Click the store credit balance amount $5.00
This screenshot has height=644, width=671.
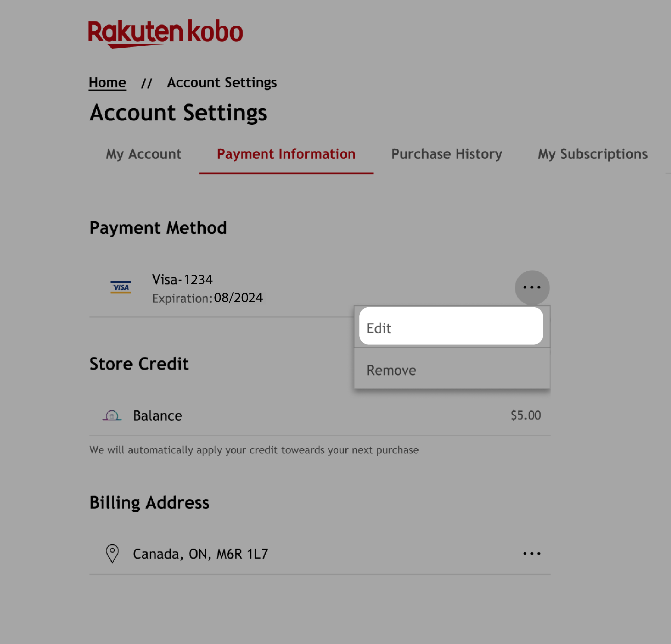pyautogui.click(x=525, y=416)
